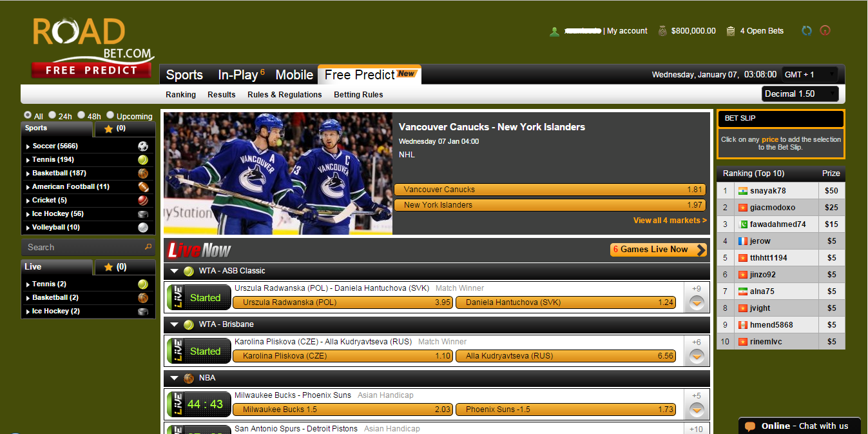Bet on Phoenix Suns -1.5 at 1.73
This screenshot has width=868, height=434.
(565, 409)
